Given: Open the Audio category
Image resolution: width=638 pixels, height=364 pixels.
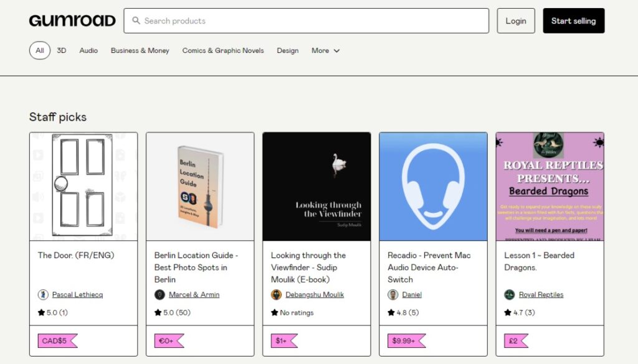Looking at the screenshot, I should 88,50.
